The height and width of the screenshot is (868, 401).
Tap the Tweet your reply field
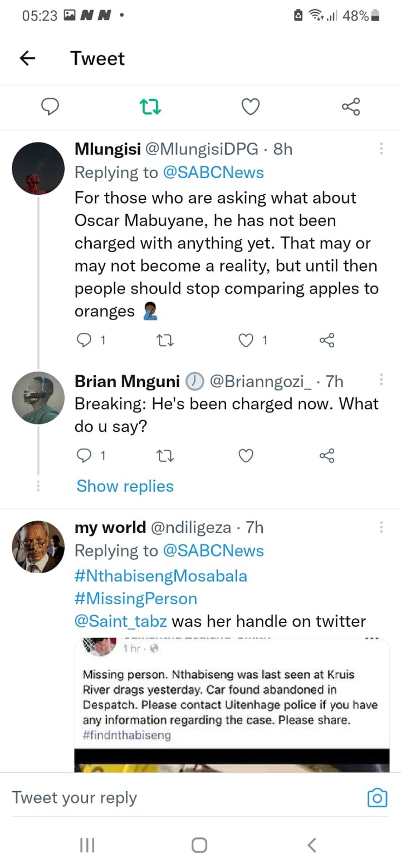(x=184, y=797)
